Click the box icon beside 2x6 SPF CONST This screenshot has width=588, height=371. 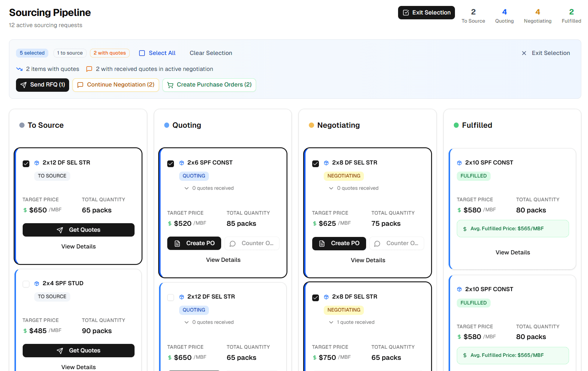[182, 163]
